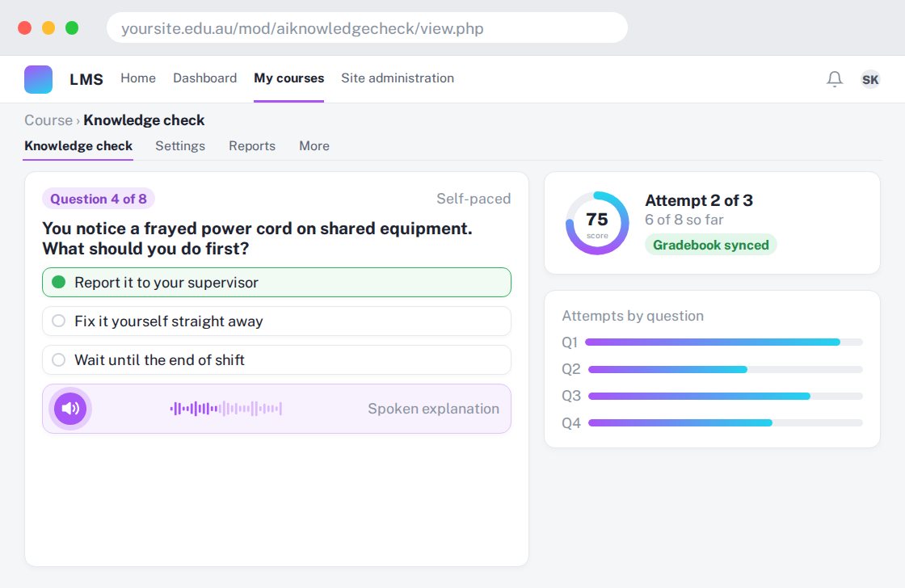Viewport: 905px width, 588px height.
Task: Select 'Fix it yourself straight away' option
Action: (276, 321)
